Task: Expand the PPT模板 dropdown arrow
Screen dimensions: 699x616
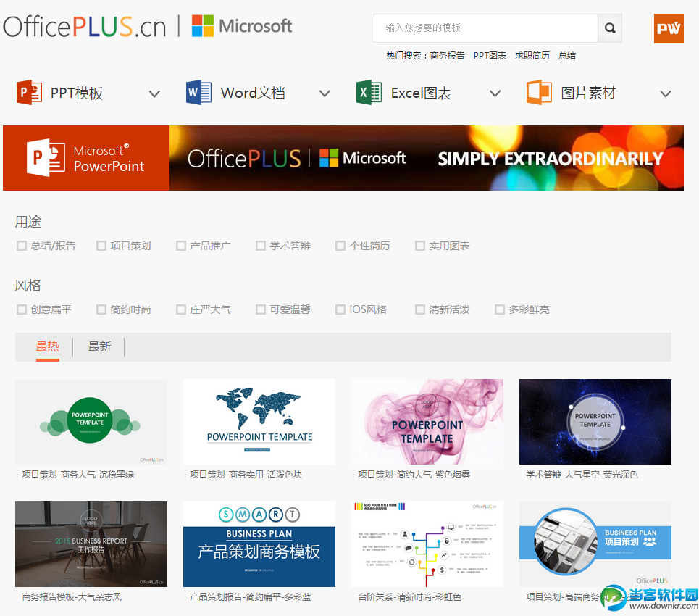Action: [x=154, y=93]
